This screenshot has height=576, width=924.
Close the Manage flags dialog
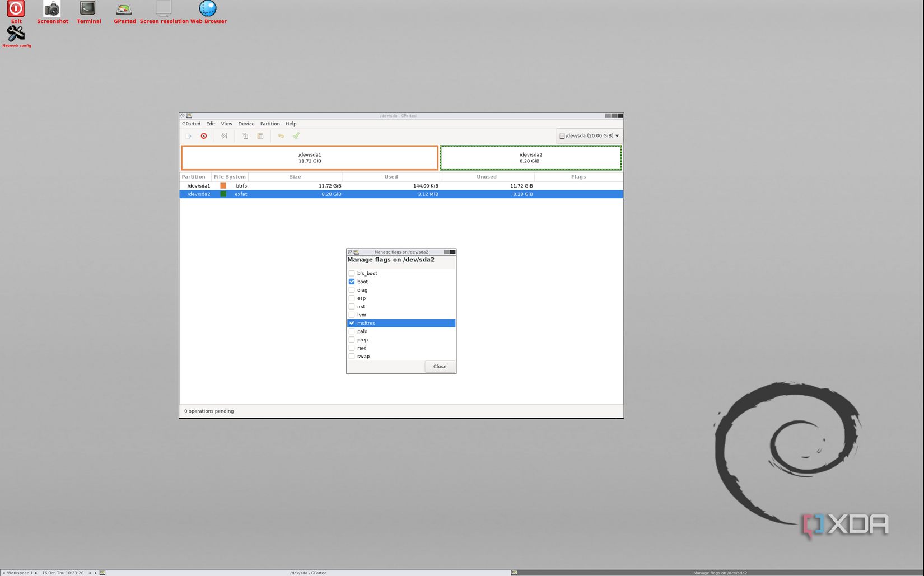[x=440, y=367]
